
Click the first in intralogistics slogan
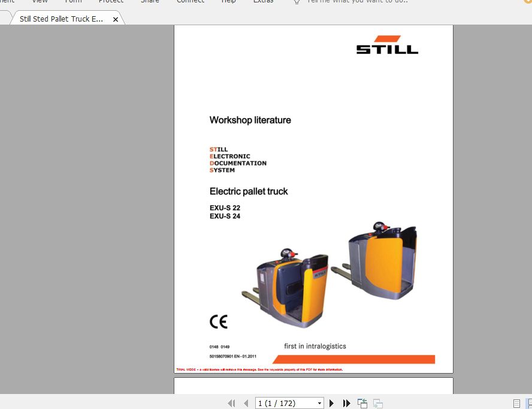[x=315, y=346]
